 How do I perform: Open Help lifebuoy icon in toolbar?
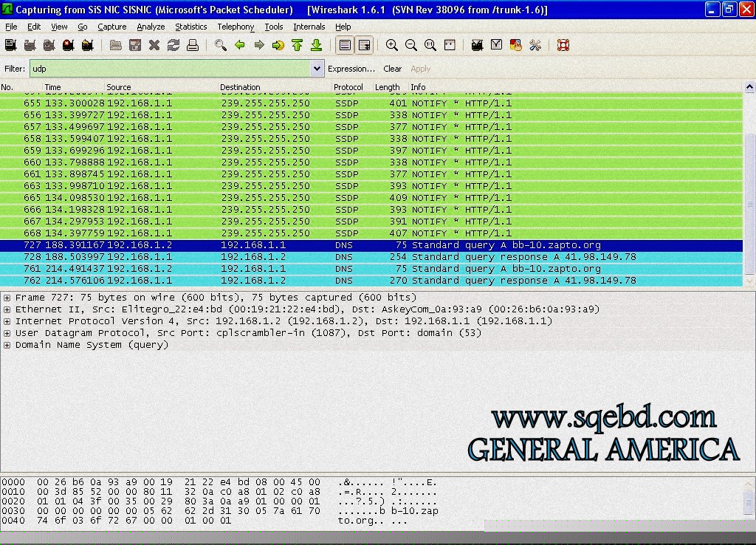pyautogui.click(x=563, y=46)
